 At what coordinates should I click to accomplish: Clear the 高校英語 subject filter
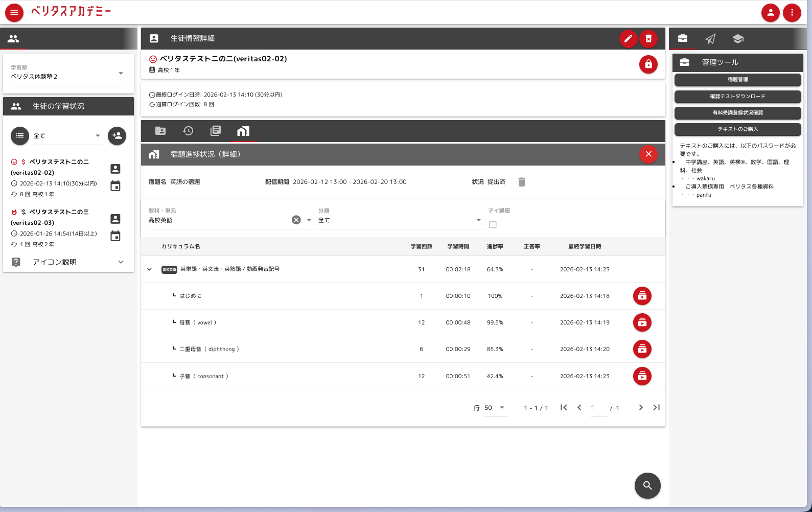point(296,220)
